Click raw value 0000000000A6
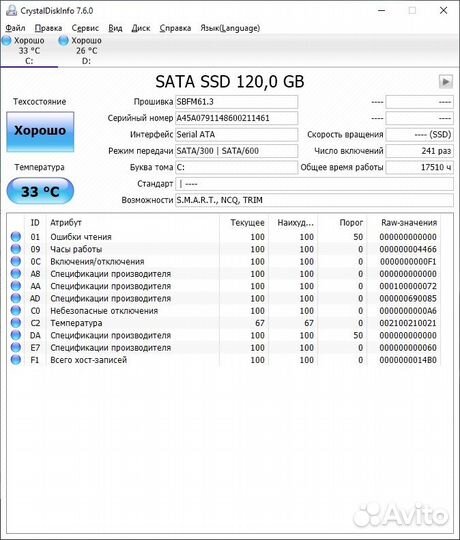This screenshot has height=540, width=460. tap(408, 311)
